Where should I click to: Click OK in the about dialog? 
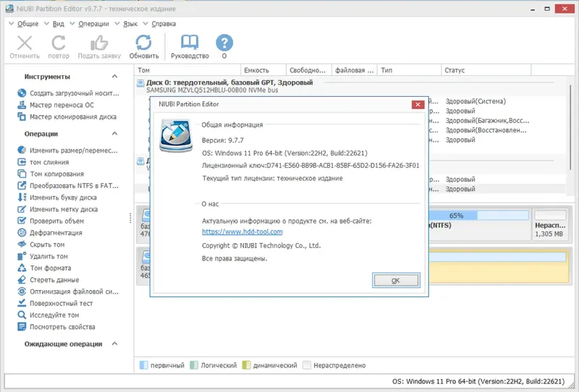[396, 281]
